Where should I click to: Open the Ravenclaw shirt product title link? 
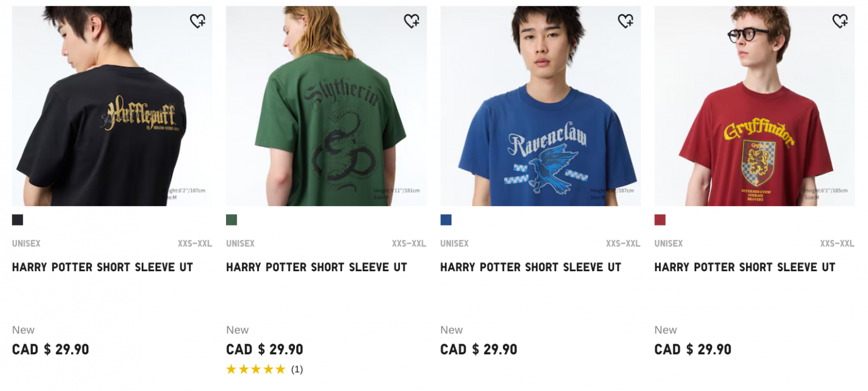(x=531, y=267)
